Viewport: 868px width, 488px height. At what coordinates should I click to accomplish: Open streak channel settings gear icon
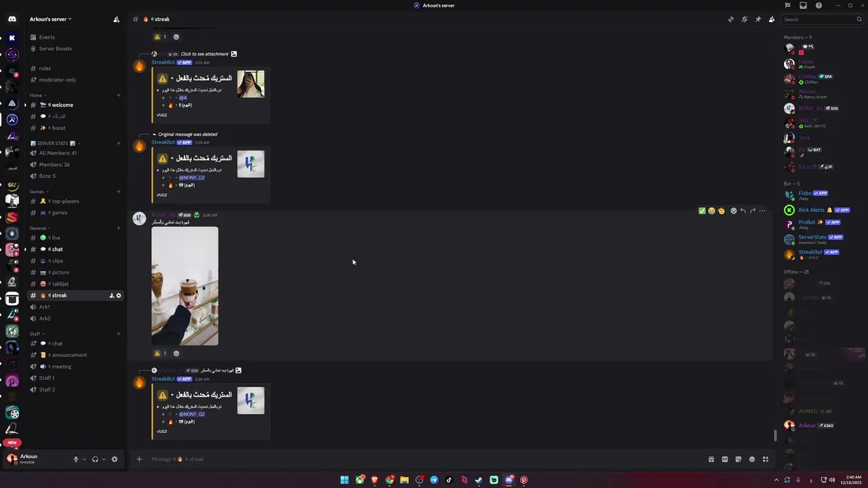tap(119, 296)
